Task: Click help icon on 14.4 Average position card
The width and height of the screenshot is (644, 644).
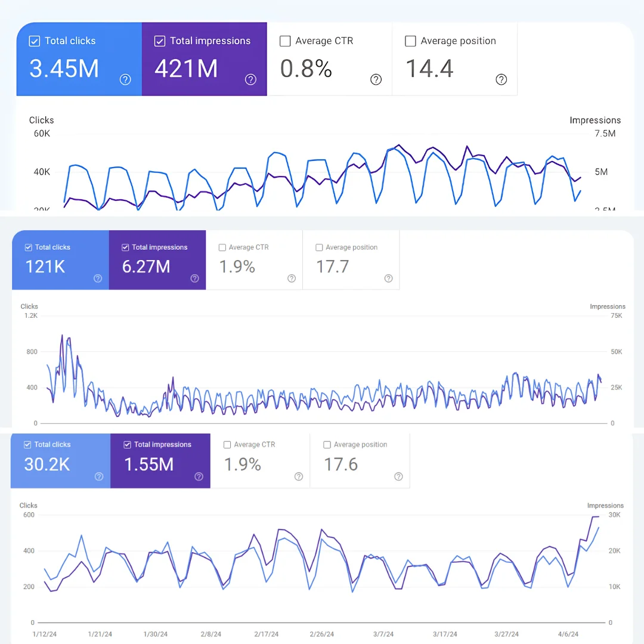Action: [x=501, y=79]
